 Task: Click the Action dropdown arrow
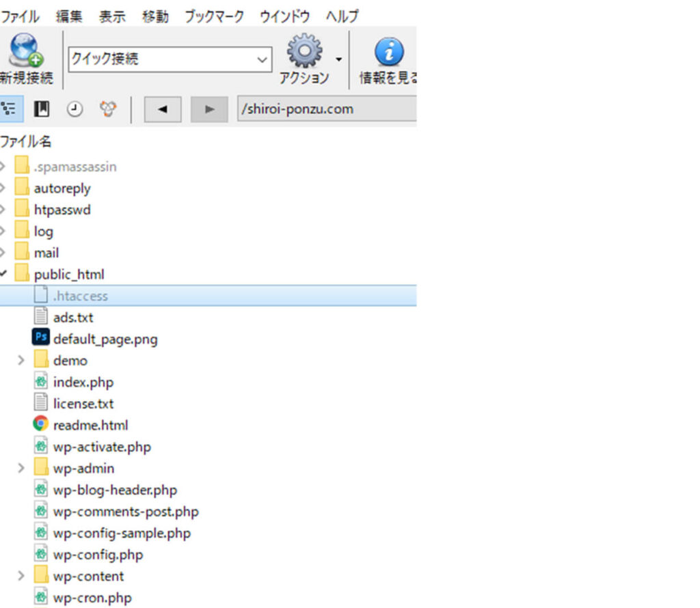[338, 59]
